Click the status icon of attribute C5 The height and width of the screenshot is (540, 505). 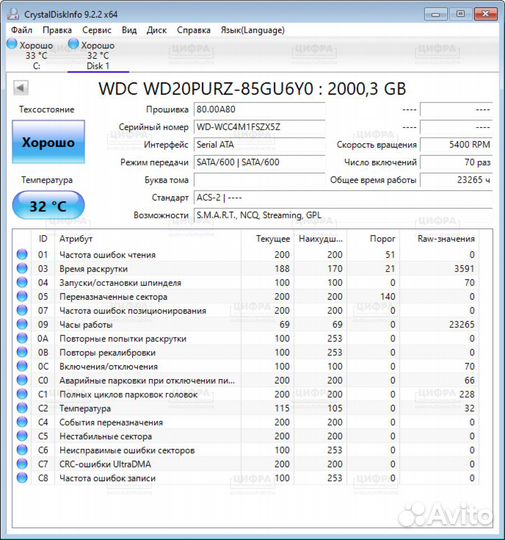tap(22, 436)
